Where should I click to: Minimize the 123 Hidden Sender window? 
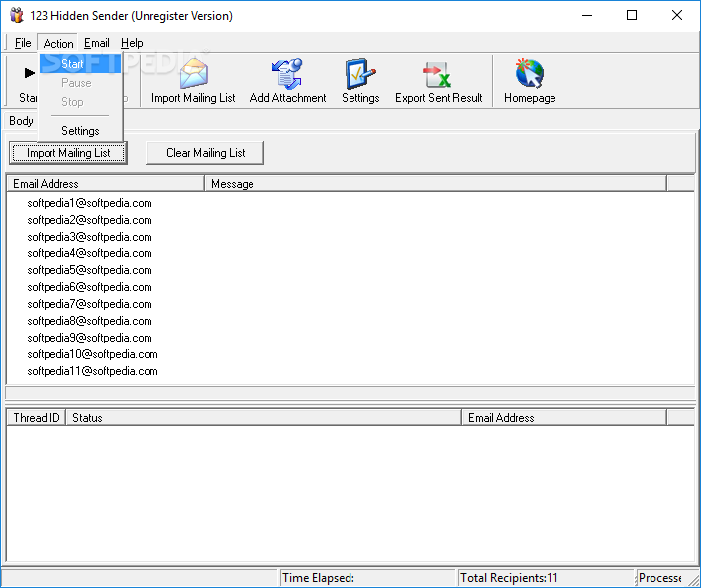(x=587, y=15)
